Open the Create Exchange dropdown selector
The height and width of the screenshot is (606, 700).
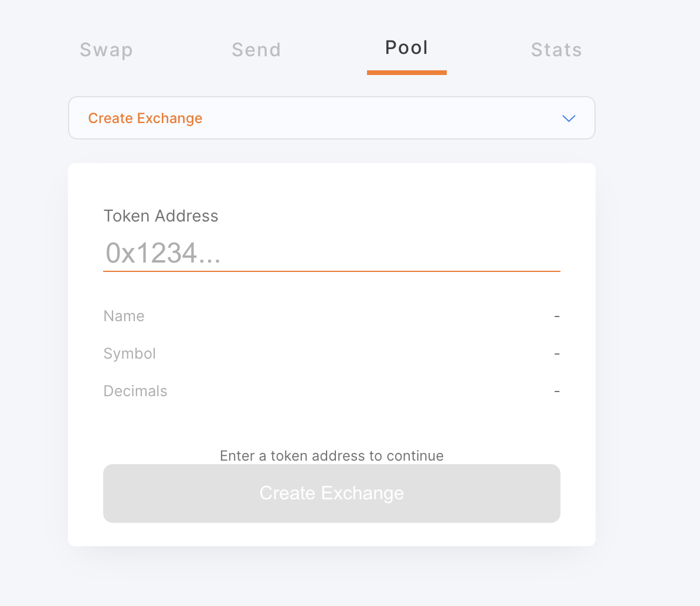click(x=331, y=118)
